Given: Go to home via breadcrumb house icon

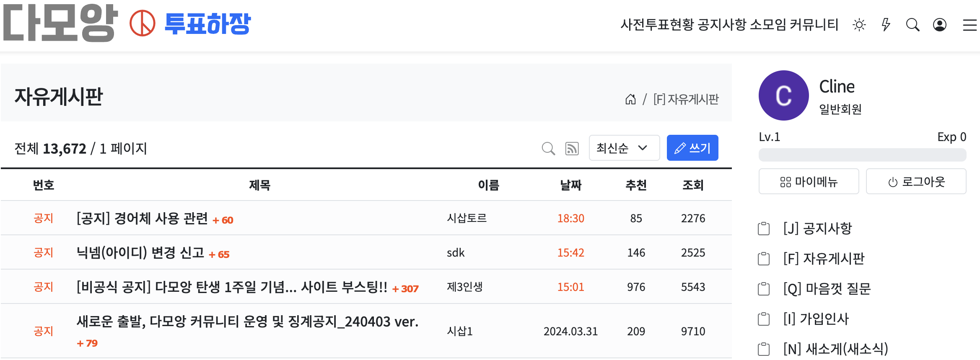Looking at the screenshot, I should (x=630, y=99).
